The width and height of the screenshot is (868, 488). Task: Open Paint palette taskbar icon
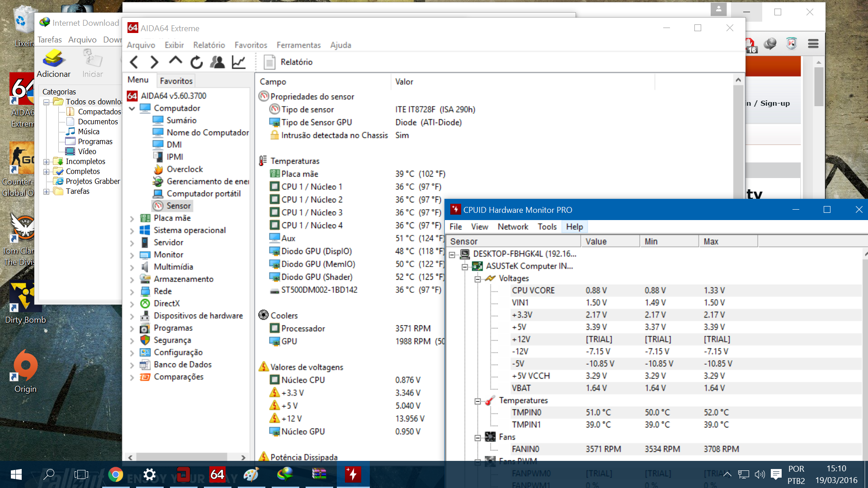(251, 474)
